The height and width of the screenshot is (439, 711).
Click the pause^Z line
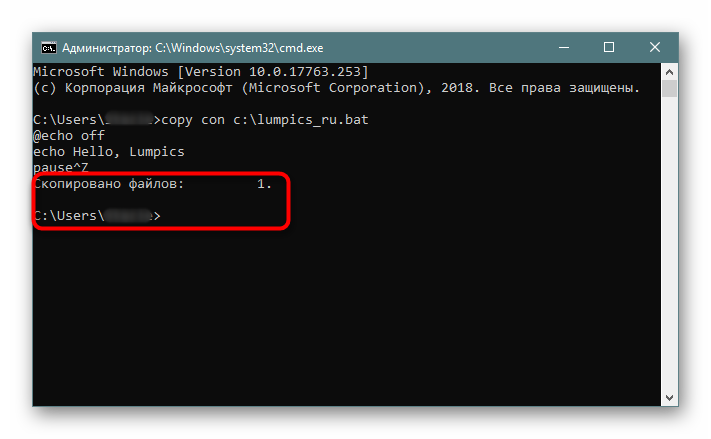coord(61,167)
